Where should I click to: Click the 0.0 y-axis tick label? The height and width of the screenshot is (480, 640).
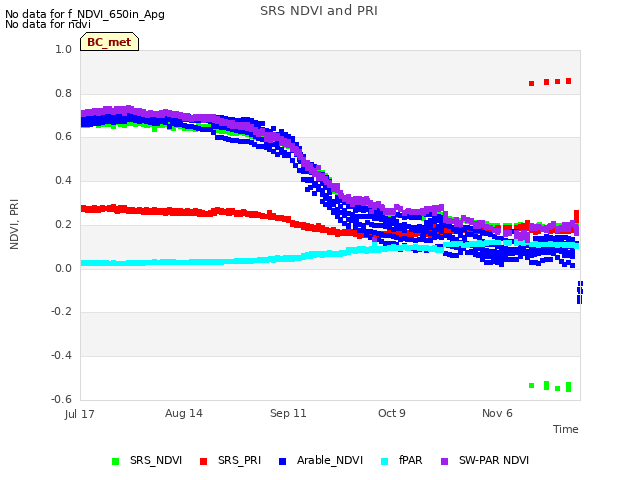(x=64, y=268)
